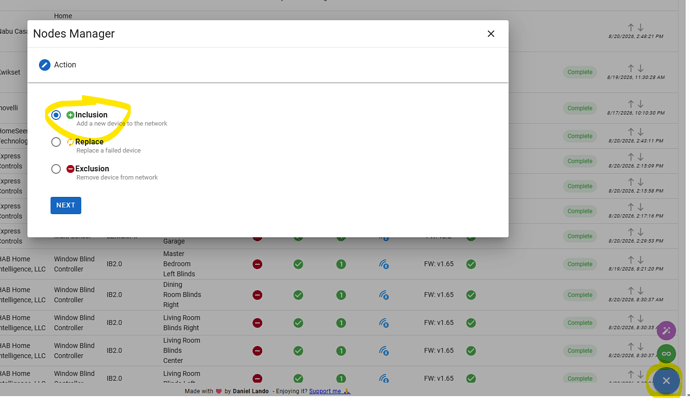The width and height of the screenshot is (690, 398).
Task: Choose the Exclusion radio button
Action: (x=56, y=169)
